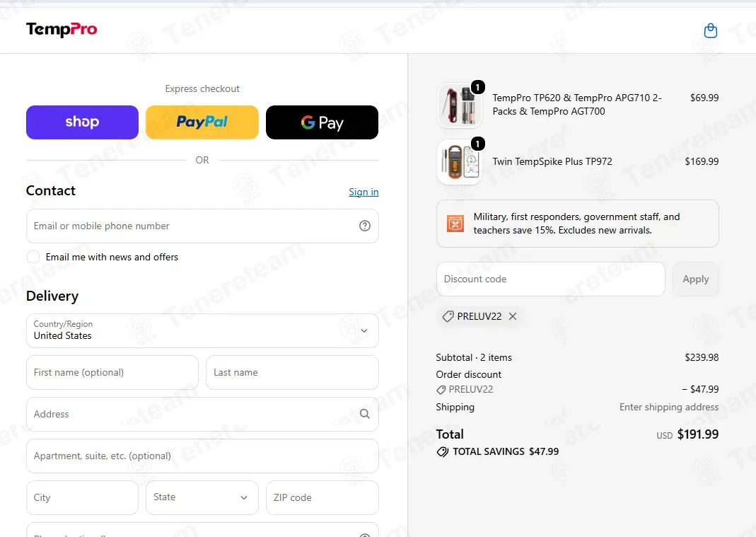The image size is (756, 537).
Task: Click the military and teachers 15% savings notice
Action: pyautogui.click(x=578, y=224)
